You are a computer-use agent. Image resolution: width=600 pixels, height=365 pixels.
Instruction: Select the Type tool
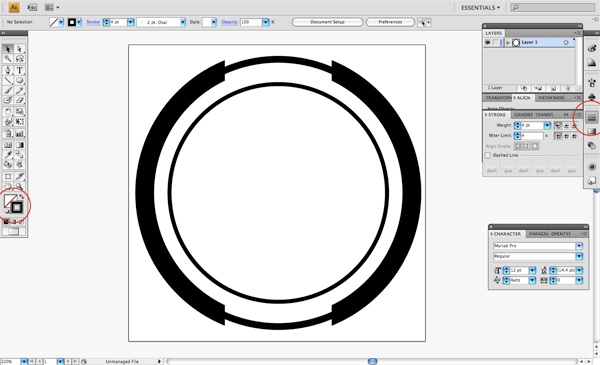point(20,70)
